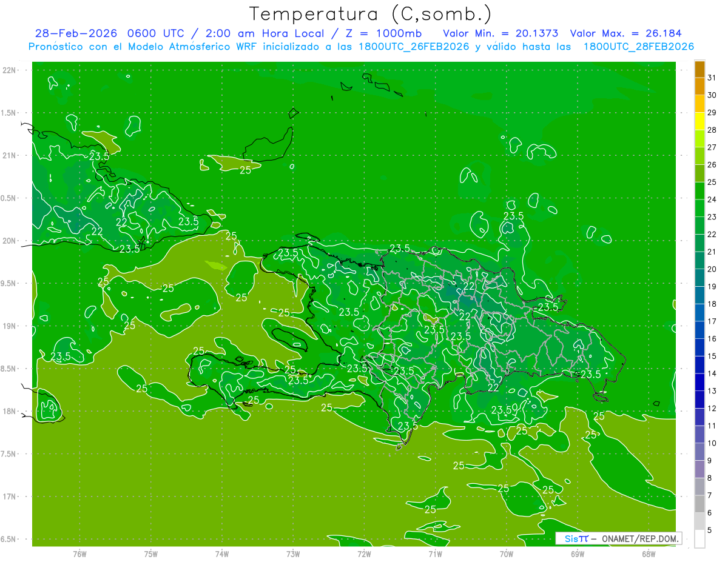Click color bar label '21'
Screen dimensions: 728x562
(712, 252)
